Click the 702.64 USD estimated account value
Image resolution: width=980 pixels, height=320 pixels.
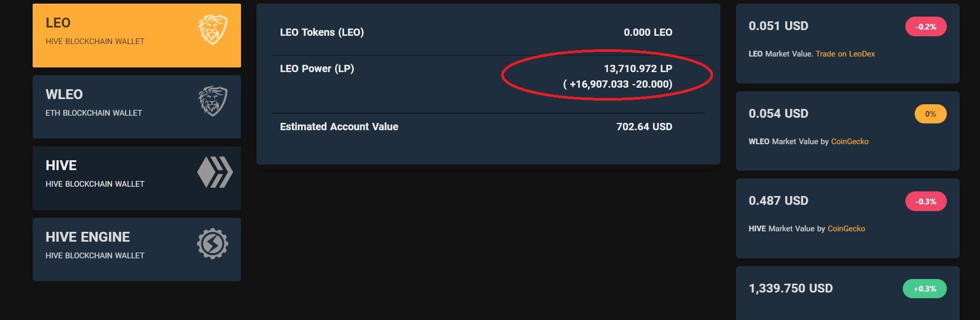[644, 127]
